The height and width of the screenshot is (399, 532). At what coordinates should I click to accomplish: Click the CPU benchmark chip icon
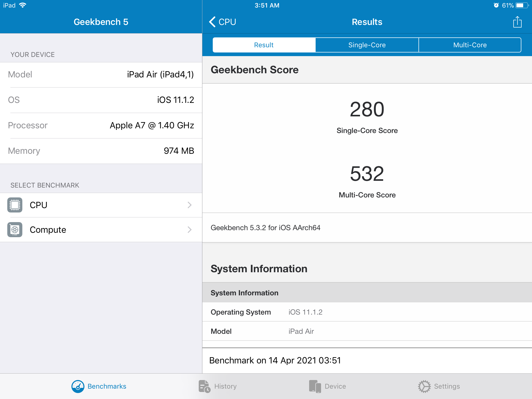pos(15,205)
